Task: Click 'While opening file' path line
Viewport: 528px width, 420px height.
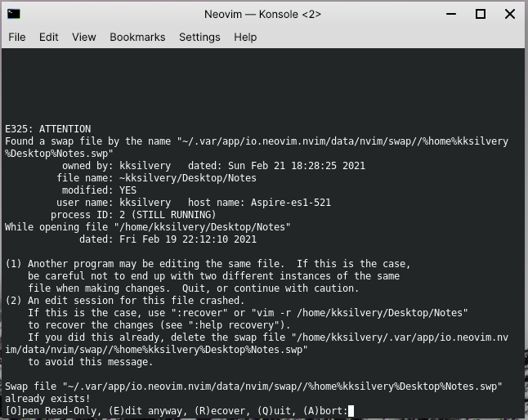Action: pos(147,227)
